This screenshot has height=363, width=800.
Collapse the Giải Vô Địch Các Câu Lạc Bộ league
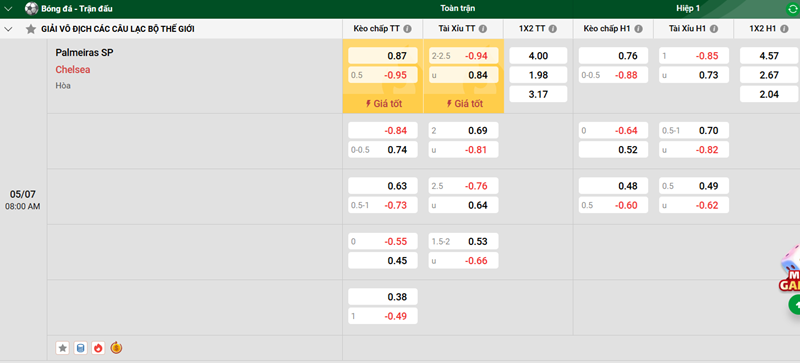coord(8,29)
